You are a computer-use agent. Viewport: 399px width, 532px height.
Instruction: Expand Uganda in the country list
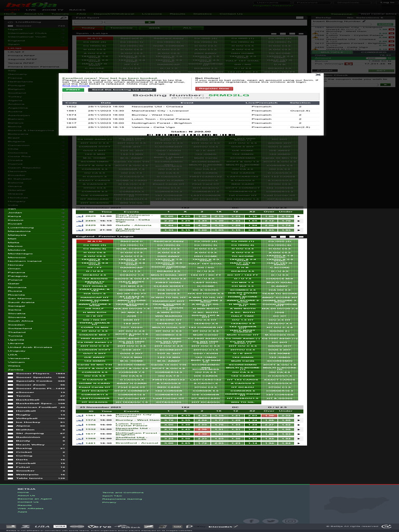[36, 340]
